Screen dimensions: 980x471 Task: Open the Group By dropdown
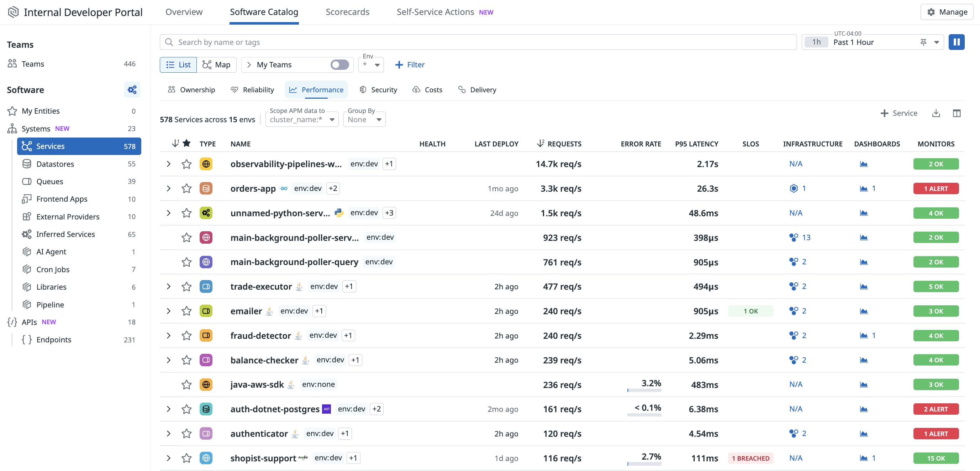click(364, 120)
